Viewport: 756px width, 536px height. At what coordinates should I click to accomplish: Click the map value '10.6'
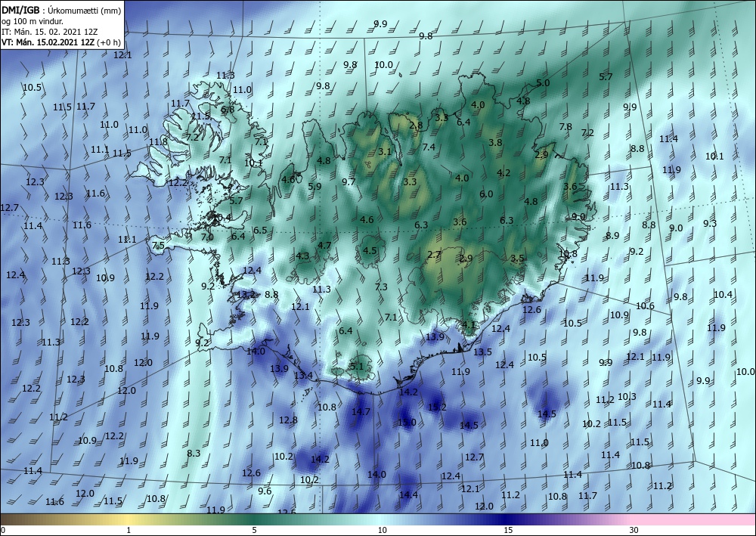(645, 305)
